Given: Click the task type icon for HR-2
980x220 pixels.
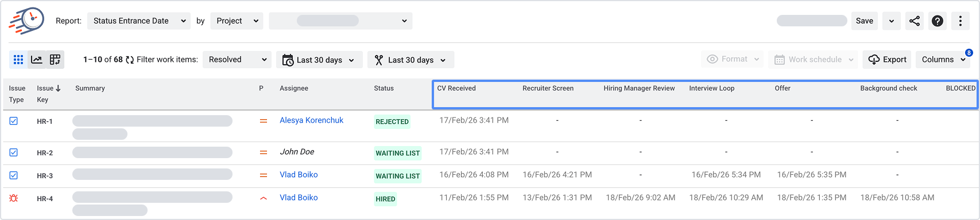Looking at the screenshot, I should [x=14, y=152].
